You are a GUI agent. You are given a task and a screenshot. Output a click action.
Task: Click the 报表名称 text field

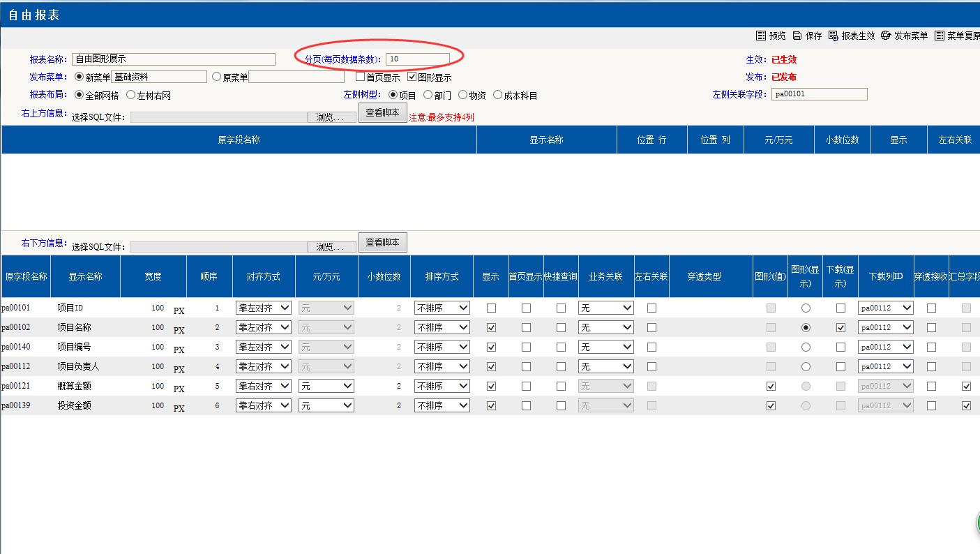click(174, 59)
